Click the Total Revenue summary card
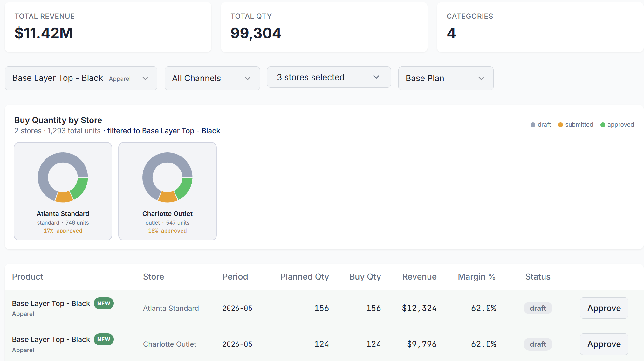 click(x=108, y=27)
